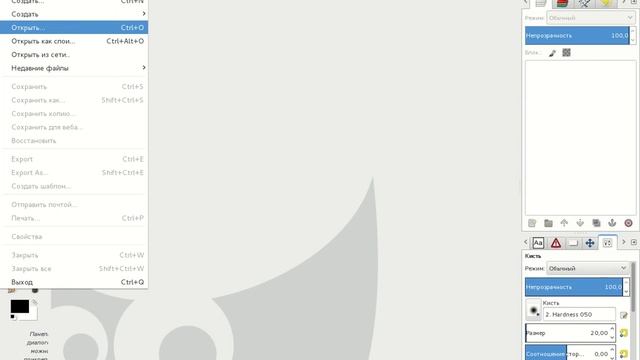Adjust the layer Непрозрачность slider at top
The image size is (640, 360).
[x=577, y=36]
